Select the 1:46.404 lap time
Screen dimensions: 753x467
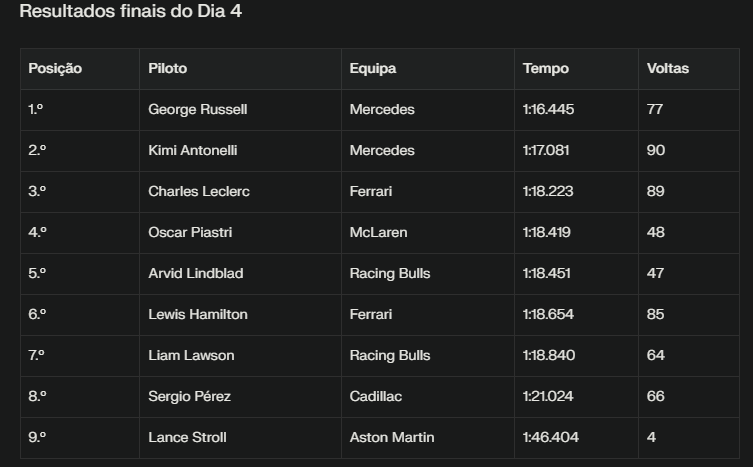click(550, 437)
